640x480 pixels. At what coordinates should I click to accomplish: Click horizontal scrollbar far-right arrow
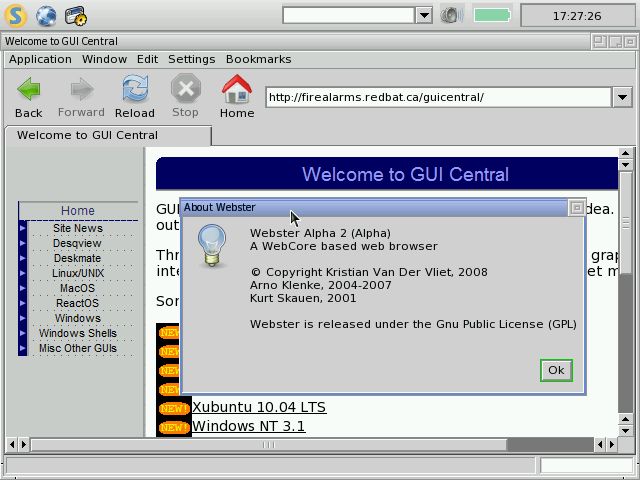[x=611, y=444]
